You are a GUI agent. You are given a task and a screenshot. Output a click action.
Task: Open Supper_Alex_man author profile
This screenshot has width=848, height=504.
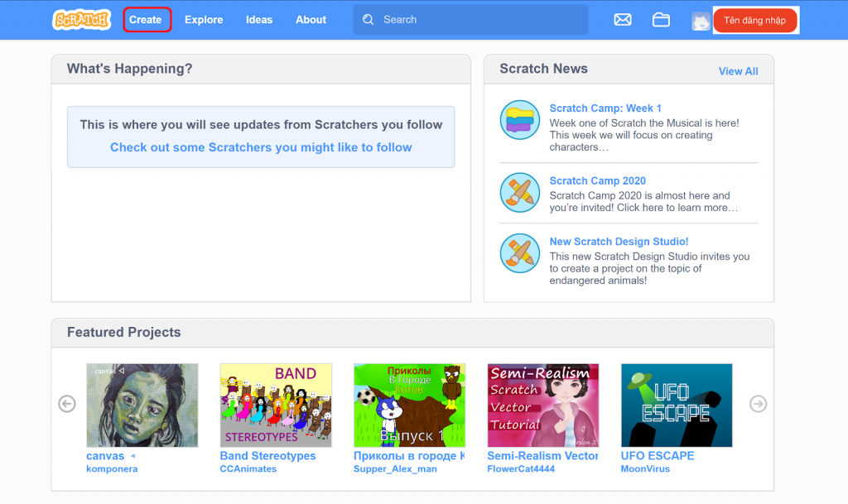[395, 469]
